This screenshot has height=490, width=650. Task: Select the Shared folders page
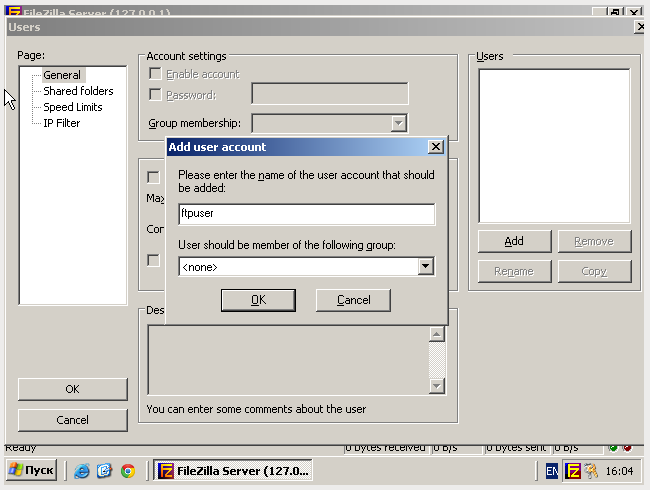78,91
